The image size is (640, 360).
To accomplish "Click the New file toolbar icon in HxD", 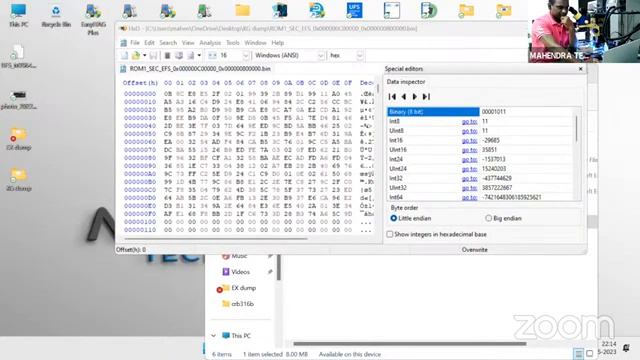I will 124,56.
